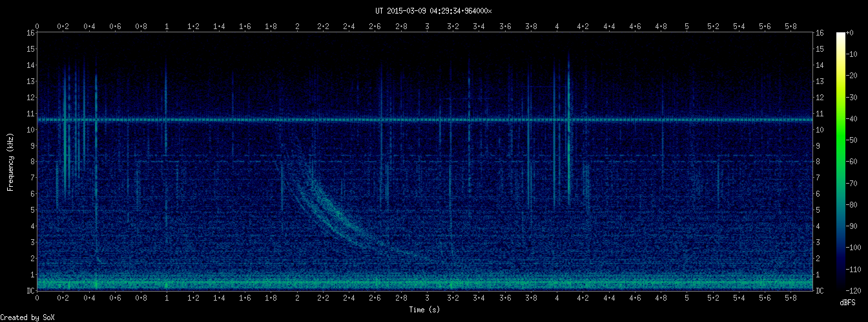
Task: Click the 3 second tick on the bottom time axis
Action: pyautogui.click(x=427, y=297)
